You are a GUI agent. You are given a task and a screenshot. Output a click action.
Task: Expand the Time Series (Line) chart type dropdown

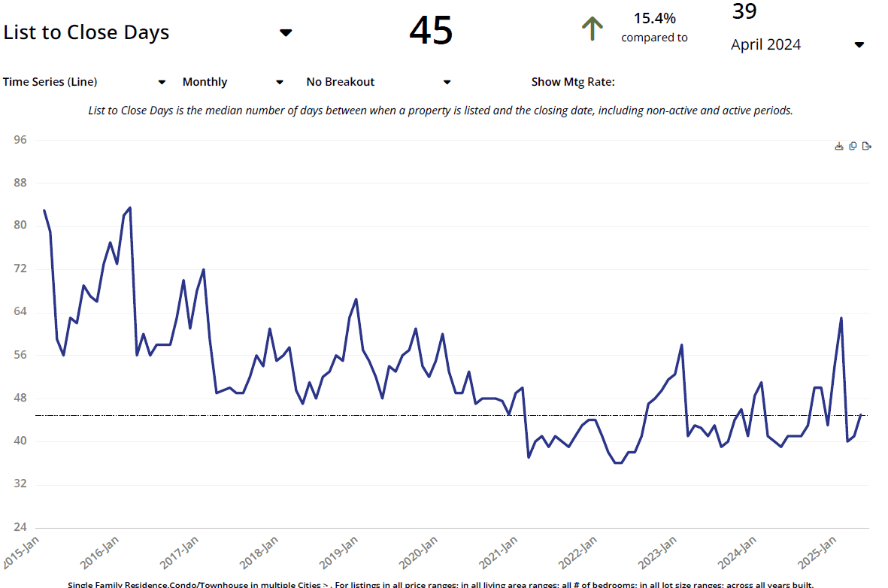tap(161, 82)
